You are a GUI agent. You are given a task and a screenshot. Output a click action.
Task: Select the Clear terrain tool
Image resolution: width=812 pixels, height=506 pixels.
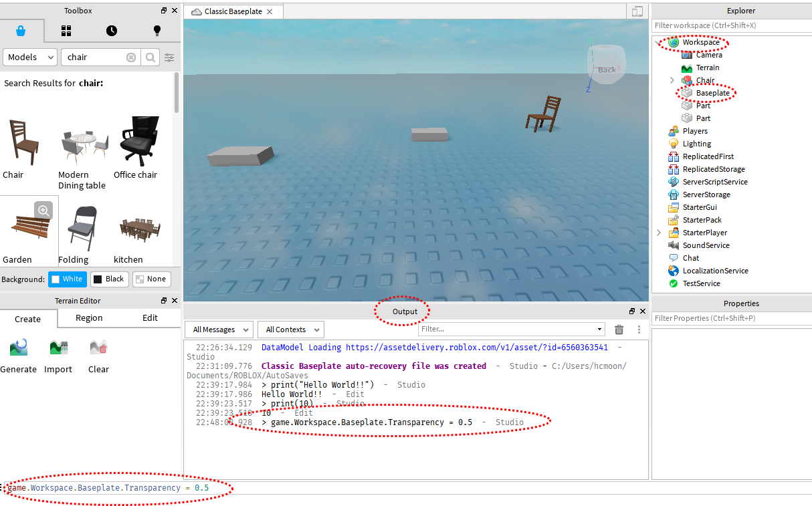click(x=98, y=356)
